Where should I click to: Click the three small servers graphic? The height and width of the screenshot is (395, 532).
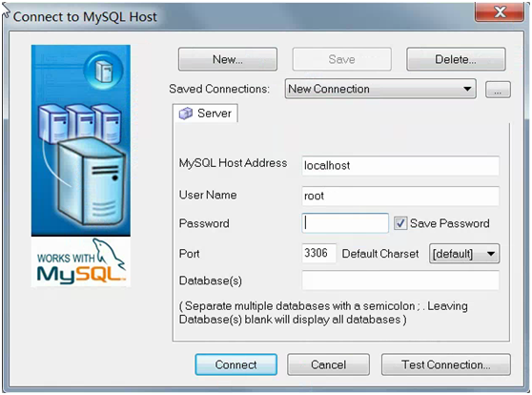click(x=79, y=124)
